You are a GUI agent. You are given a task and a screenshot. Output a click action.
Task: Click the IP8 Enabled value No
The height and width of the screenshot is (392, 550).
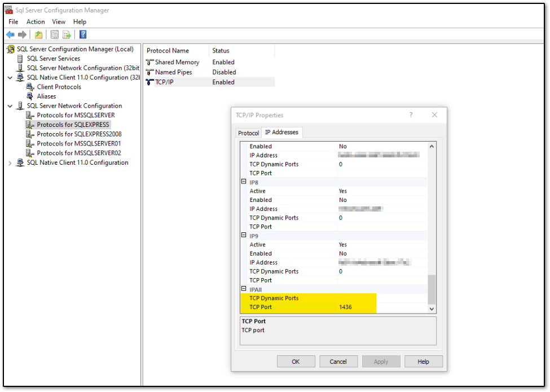[x=343, y=200]
